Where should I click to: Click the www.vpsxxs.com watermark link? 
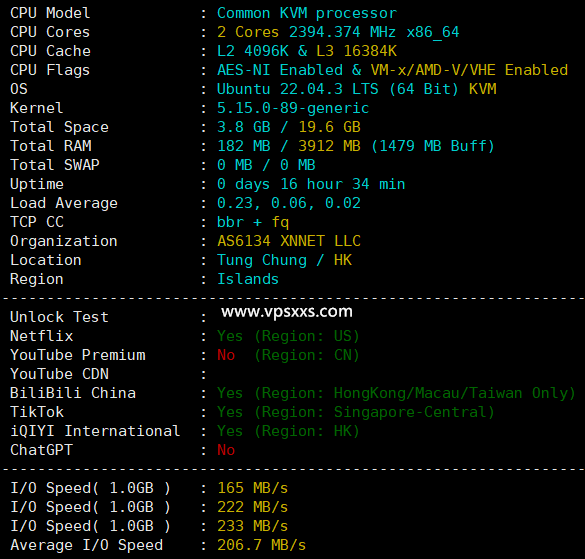coord(287,312)
